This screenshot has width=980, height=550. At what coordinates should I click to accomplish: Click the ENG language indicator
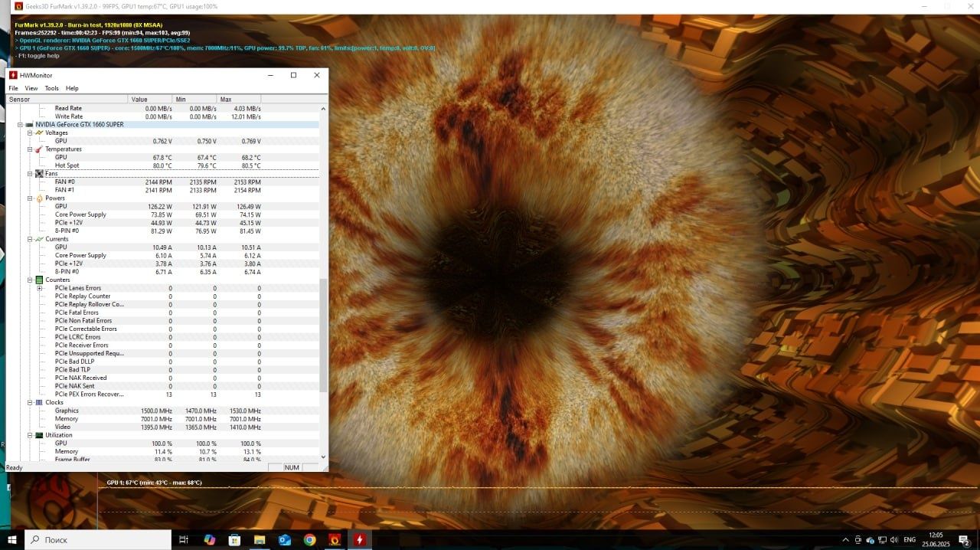(x=910, y=540)
